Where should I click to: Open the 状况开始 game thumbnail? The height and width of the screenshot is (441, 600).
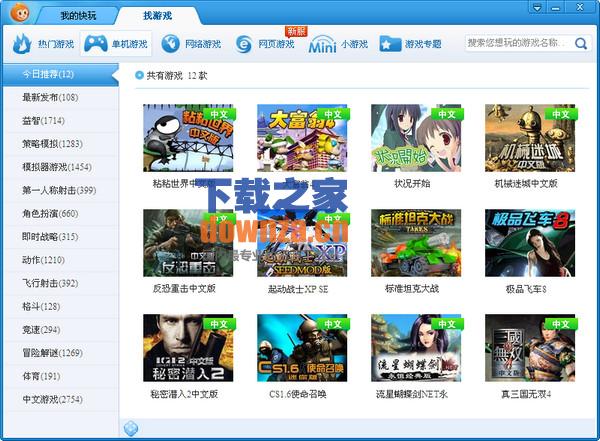(416, 138)
